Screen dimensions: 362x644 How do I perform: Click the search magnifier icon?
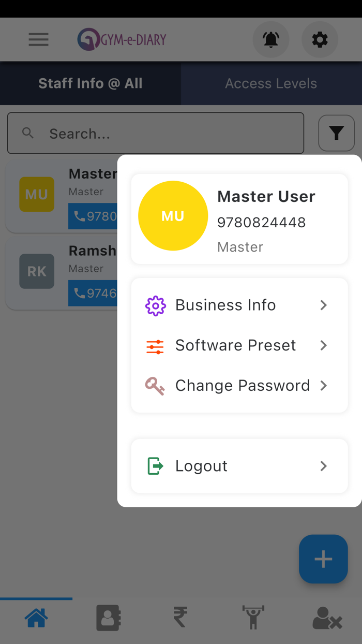click(x=28, y=134)
